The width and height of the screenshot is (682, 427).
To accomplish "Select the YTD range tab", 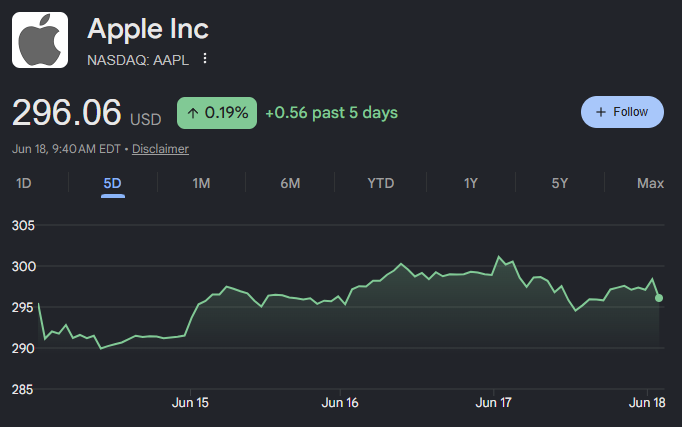I will point(381,183).
